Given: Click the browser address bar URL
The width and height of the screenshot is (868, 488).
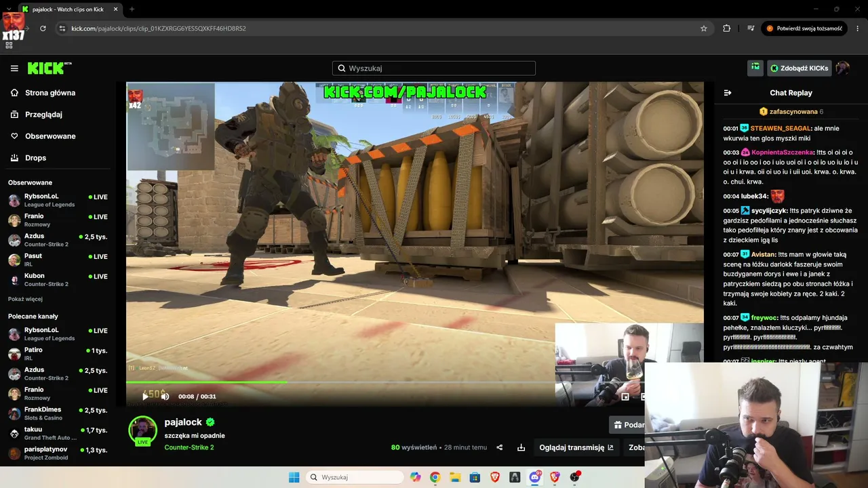Looking at the screenshot, I should [x=158, y=28].
